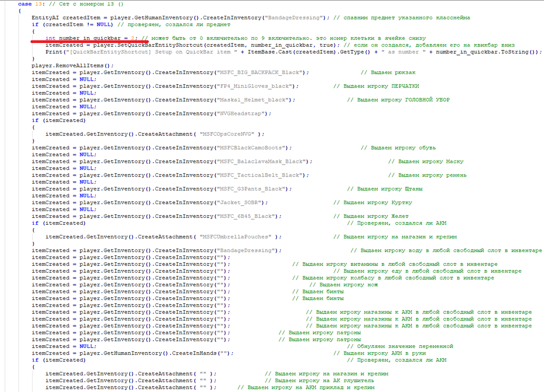Viewport: 544px width, 392px height.
Task: Click the "if (createdItem != NULL)" condition
Action: [x=72, y=24]
